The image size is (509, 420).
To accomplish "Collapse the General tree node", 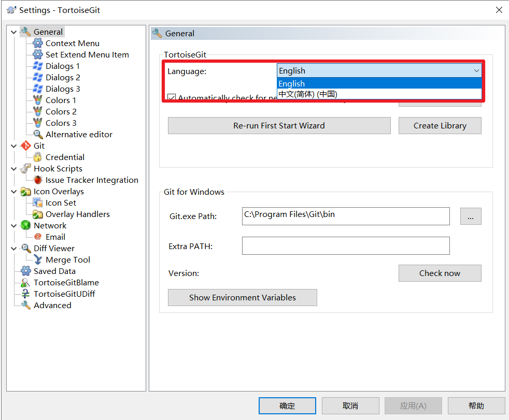I will pyautogui.click(x=13, y=32).
